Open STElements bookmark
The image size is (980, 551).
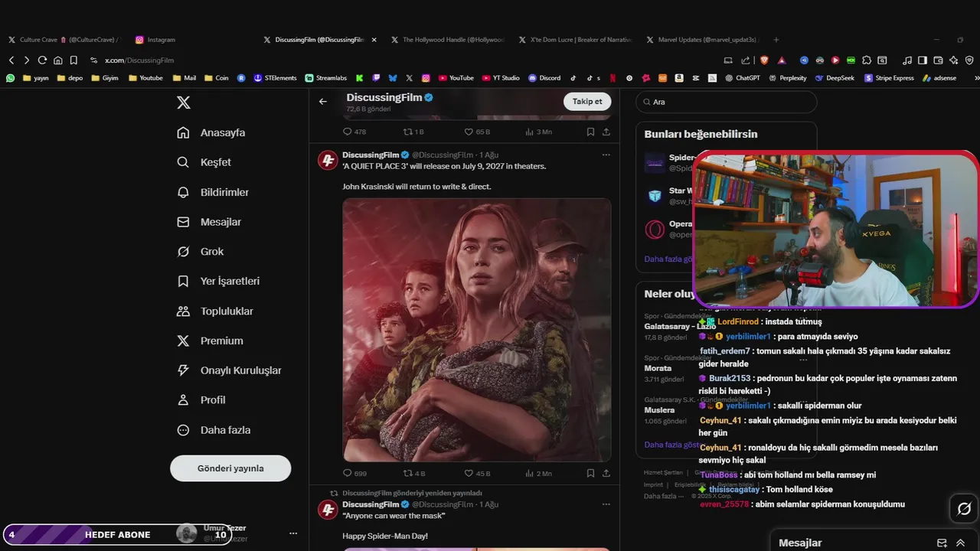[276, 78]
